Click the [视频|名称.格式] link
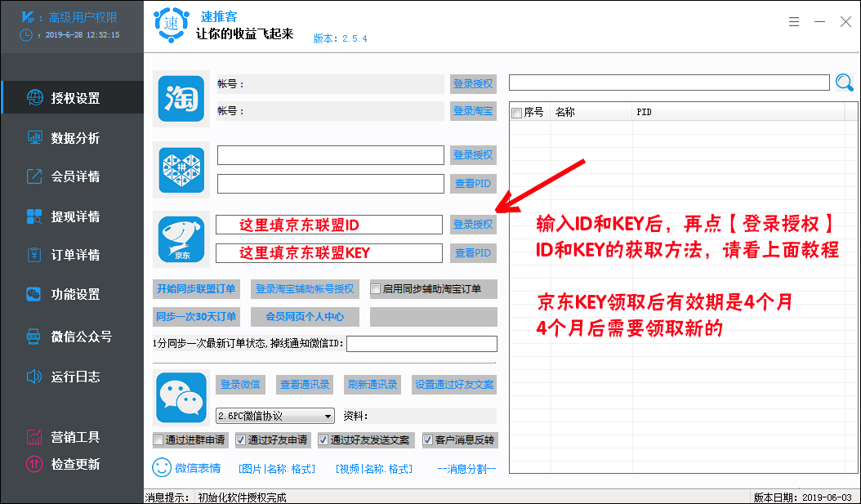The image size is (861, 504). [x=373, y=468]
